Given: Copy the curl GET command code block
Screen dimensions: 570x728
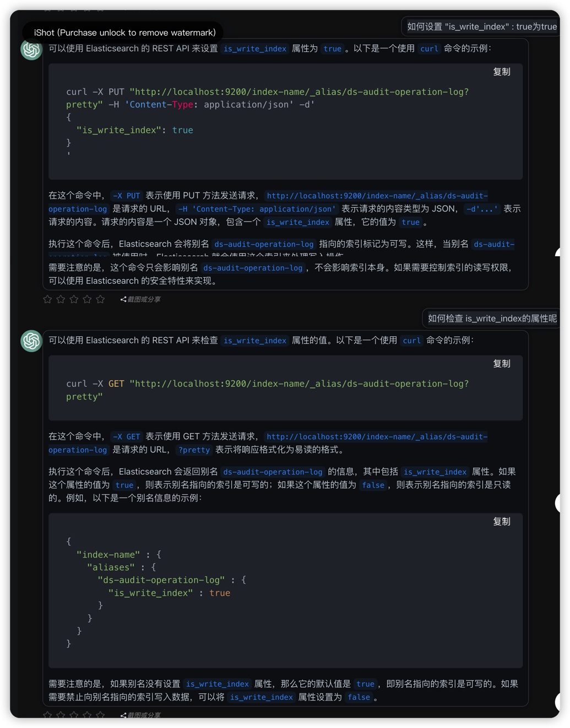Looking at the screenshot, I should pos(501,364).
